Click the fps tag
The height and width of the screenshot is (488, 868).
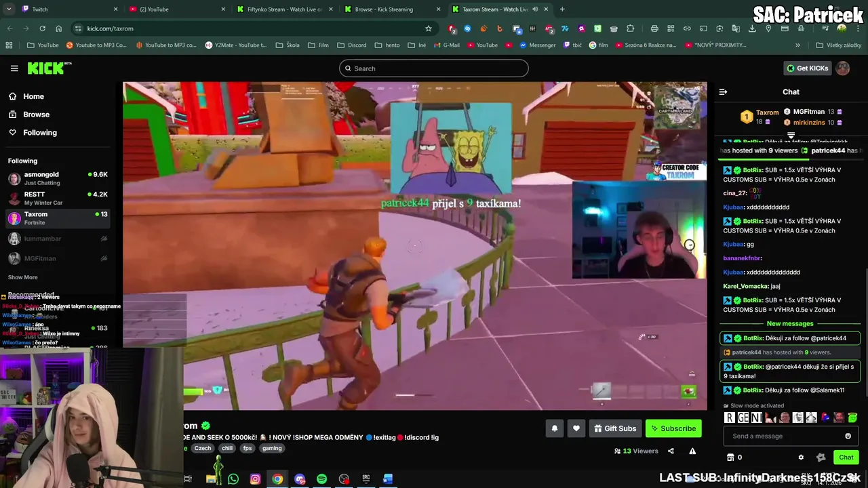tap(248, 448)
